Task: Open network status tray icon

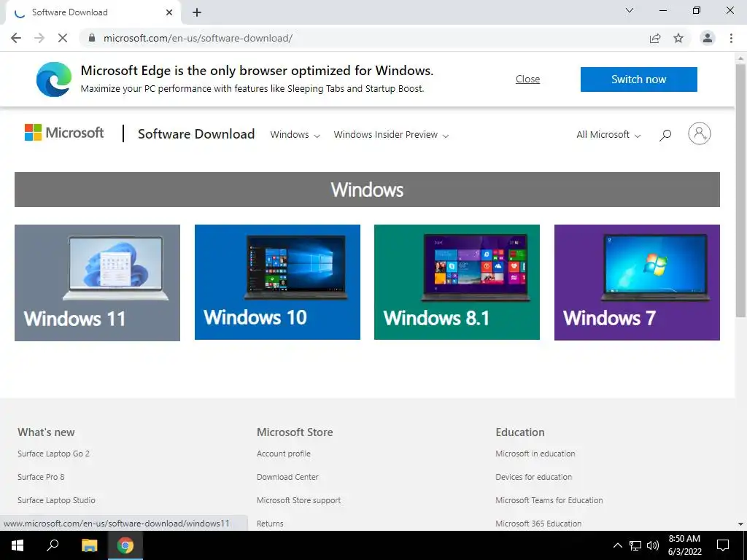Action: [x=635, y=545]
